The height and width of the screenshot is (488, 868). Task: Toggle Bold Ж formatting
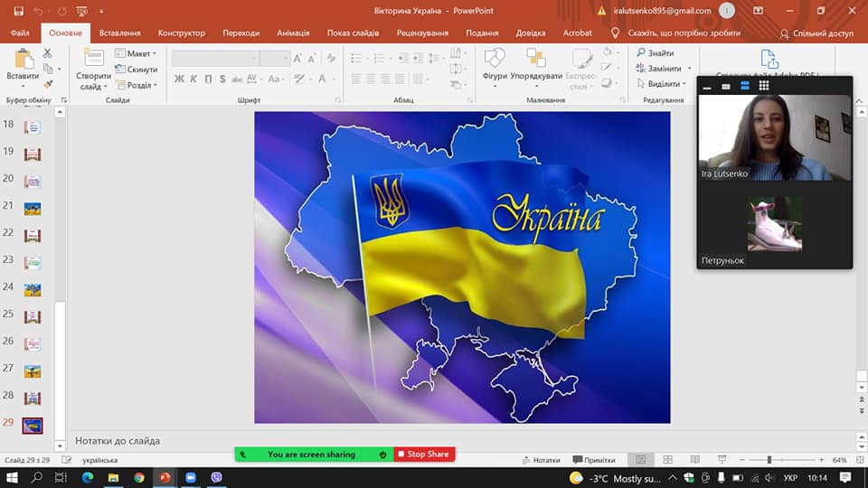coord(179,80)
